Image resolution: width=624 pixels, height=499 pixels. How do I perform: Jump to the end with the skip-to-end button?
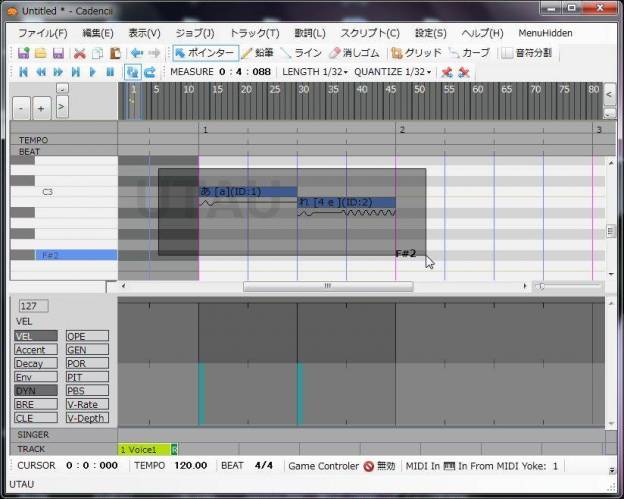point(76,72)
